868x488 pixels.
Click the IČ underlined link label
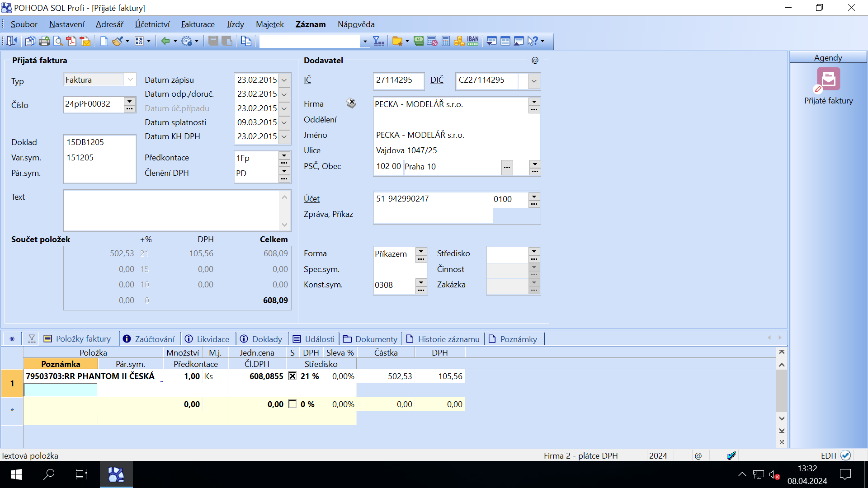pyautogui.click(x=307, y=80)
